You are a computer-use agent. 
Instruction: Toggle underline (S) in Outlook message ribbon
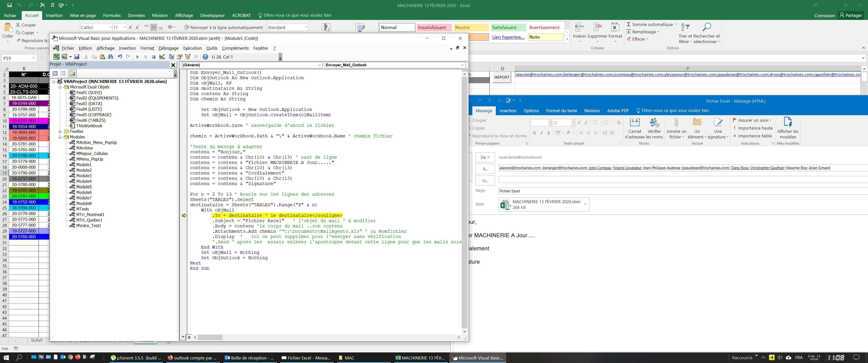[549, 133]
